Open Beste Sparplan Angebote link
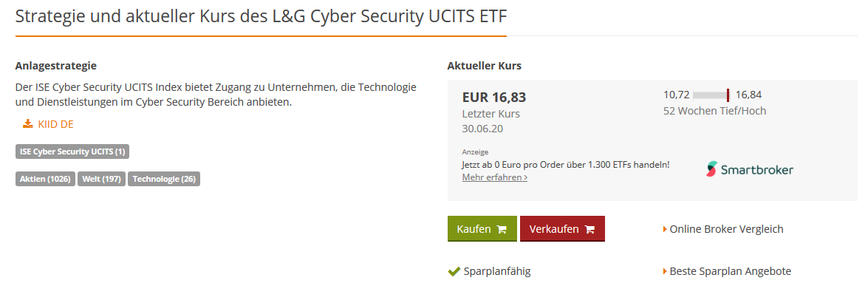The height and width of the screenshot is (303, 868). point(730,271)
